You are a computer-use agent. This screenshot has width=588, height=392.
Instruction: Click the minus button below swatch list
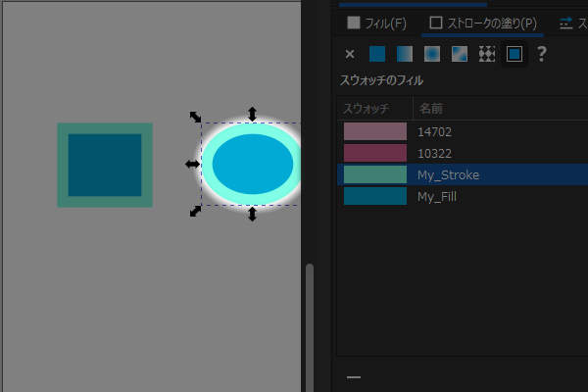(353, 377)
